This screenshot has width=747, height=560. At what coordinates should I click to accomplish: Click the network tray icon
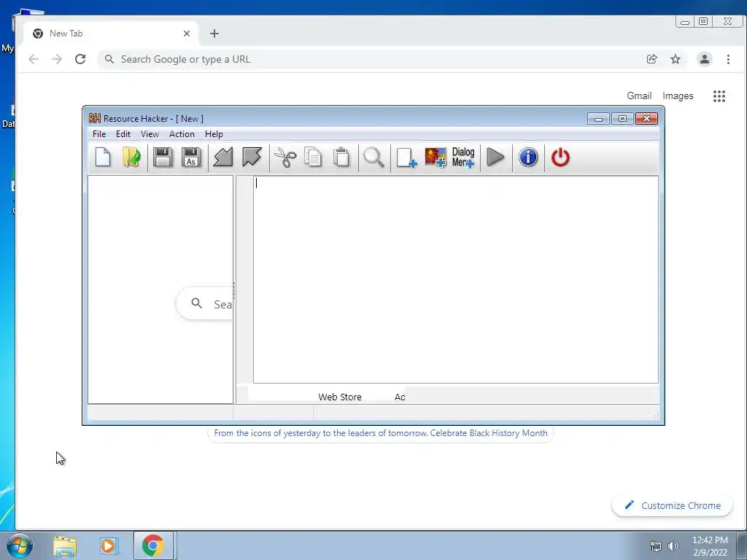[656, 545]
